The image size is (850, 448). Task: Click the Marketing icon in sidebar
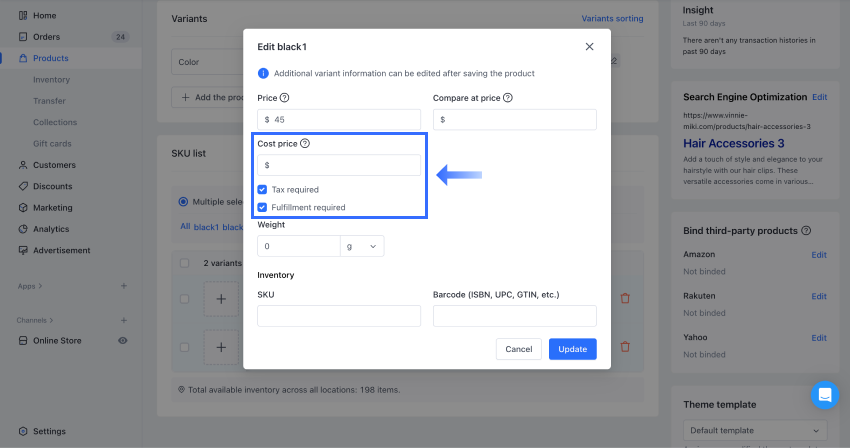(x=23, y=208)
